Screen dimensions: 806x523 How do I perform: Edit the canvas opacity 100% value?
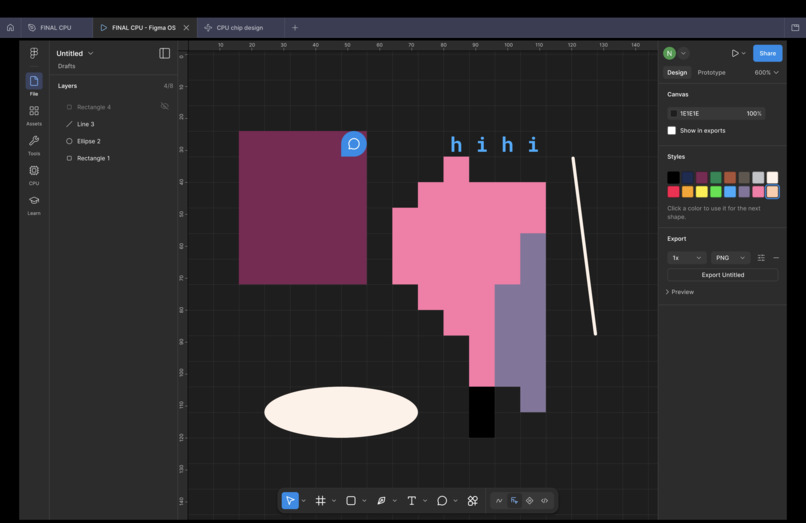click(754, 114)
